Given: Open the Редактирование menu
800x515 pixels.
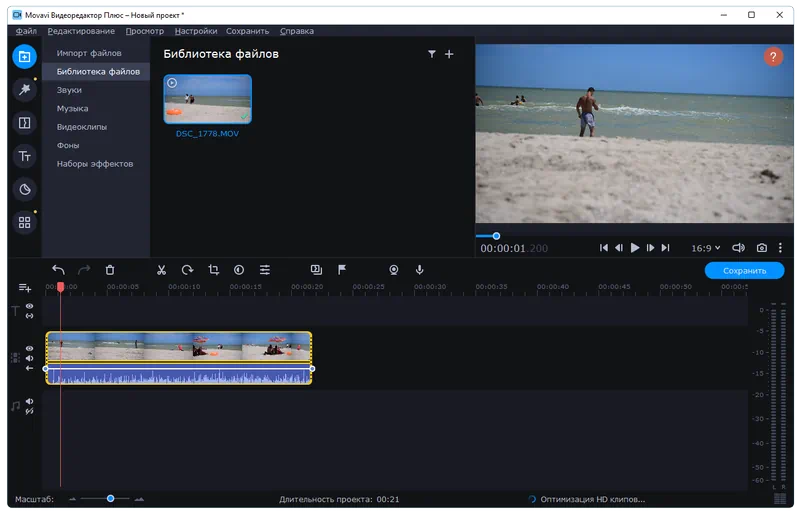Looking at the screenshot, I should (81, 31).
